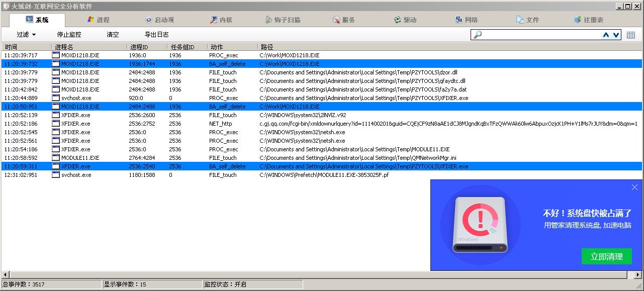Click 导出日志 to export the log
The height and width of the screenshot is (291, 644).
click(156, 35)
